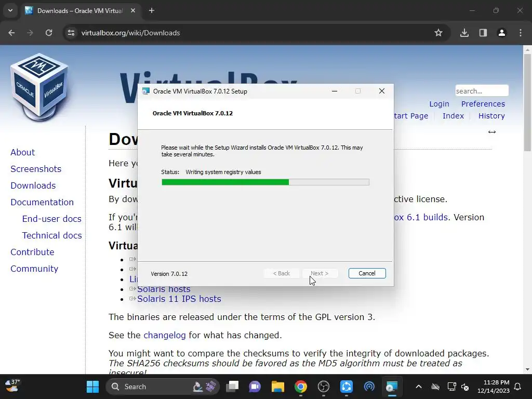The height and width of the screenshot is (399, 532).
Task: Open VirtualBox setup taskbar icon
Action: (392, 387)
